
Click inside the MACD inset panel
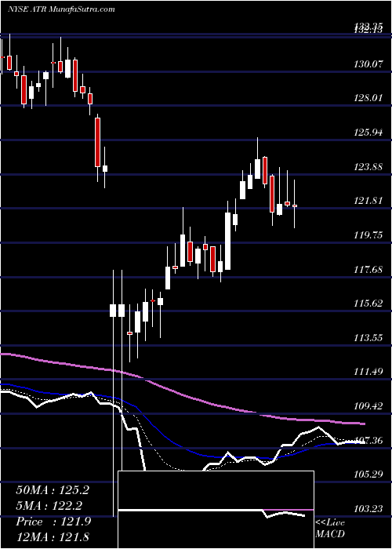[x=216, y=510]
